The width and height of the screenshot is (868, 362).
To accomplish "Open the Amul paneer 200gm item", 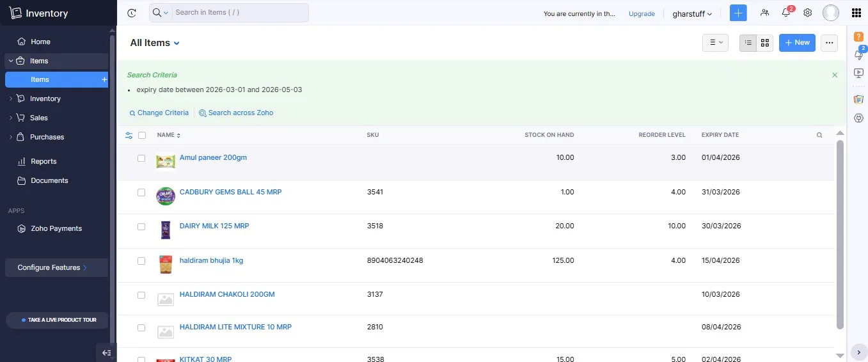I will [x=213, y=157].
